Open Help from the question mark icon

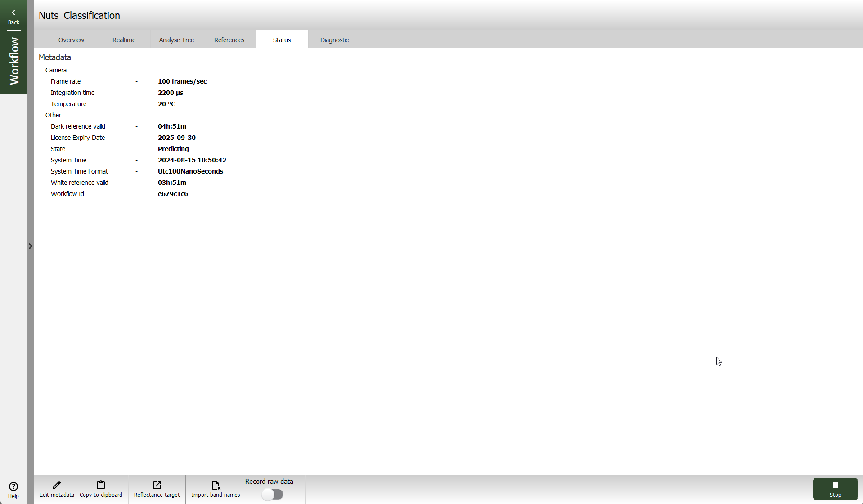point(13,486)
